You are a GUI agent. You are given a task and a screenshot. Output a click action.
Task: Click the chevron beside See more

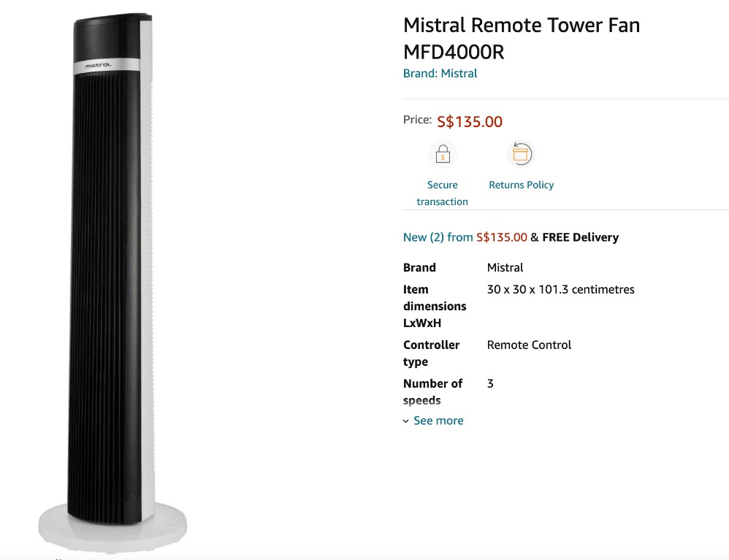coord(406,421)
